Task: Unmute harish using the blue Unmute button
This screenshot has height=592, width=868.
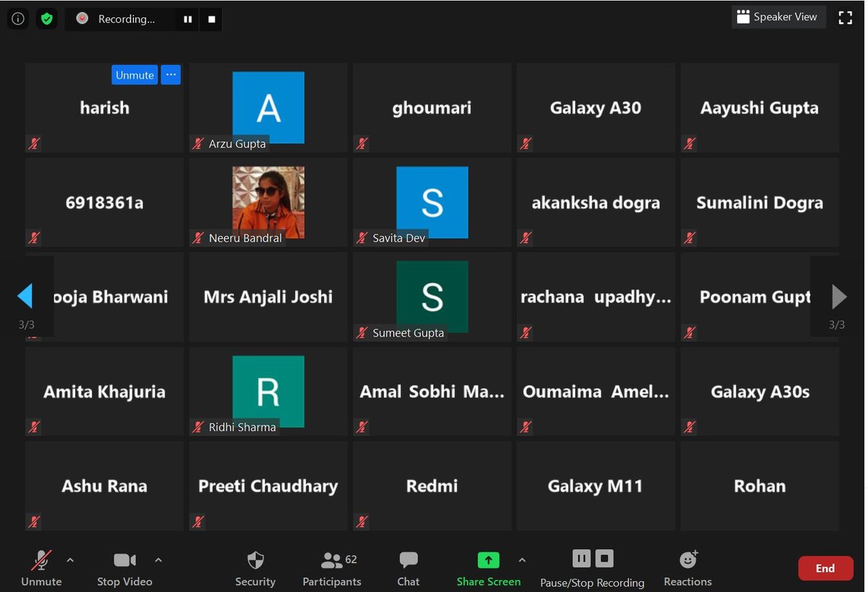Action: [x=135, y=75]
